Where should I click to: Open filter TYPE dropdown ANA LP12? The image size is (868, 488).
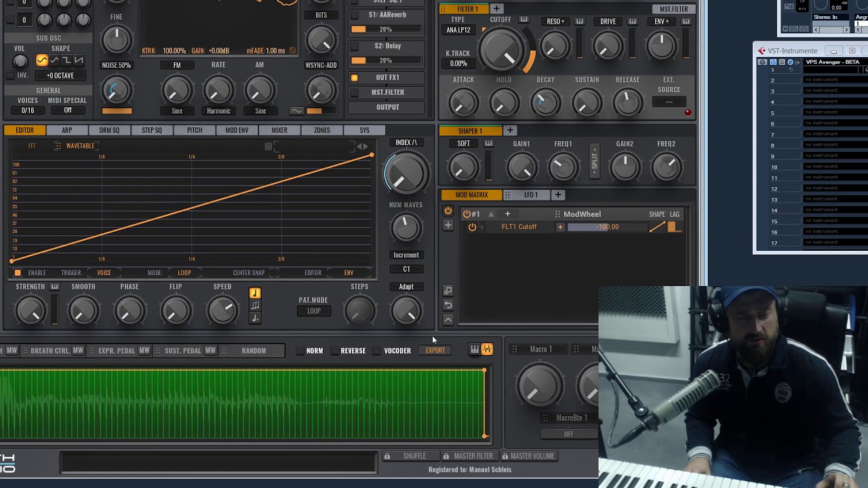458,30
